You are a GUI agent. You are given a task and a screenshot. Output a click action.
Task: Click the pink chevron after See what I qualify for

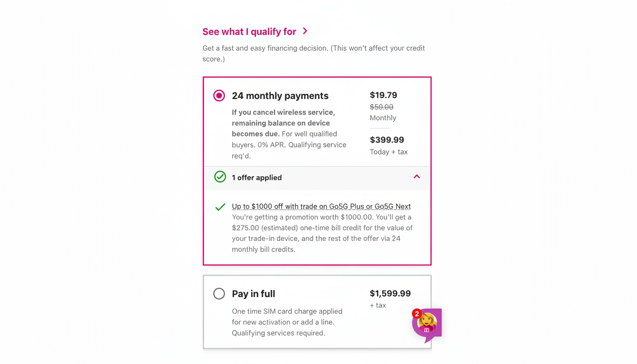305,31
